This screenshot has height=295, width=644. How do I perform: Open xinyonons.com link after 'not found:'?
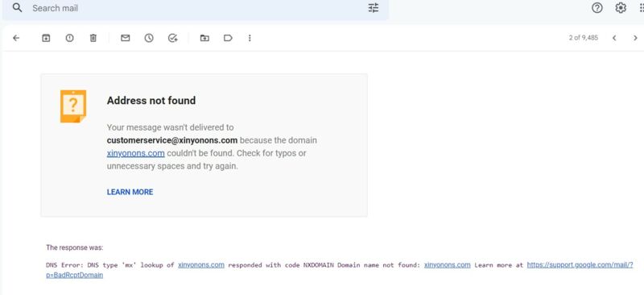[448, 265]
